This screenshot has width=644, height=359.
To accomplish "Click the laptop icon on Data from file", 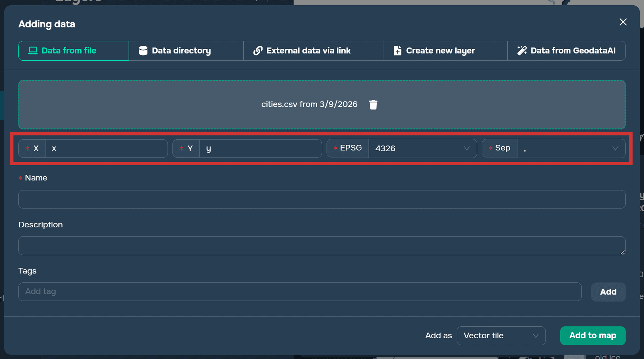I will [33, 51].
